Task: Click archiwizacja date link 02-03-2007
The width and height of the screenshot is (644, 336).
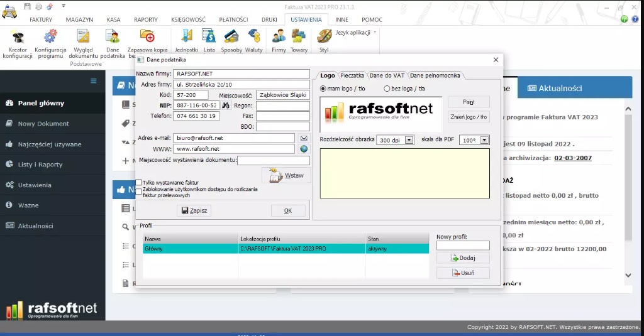Action: (573, 158)
